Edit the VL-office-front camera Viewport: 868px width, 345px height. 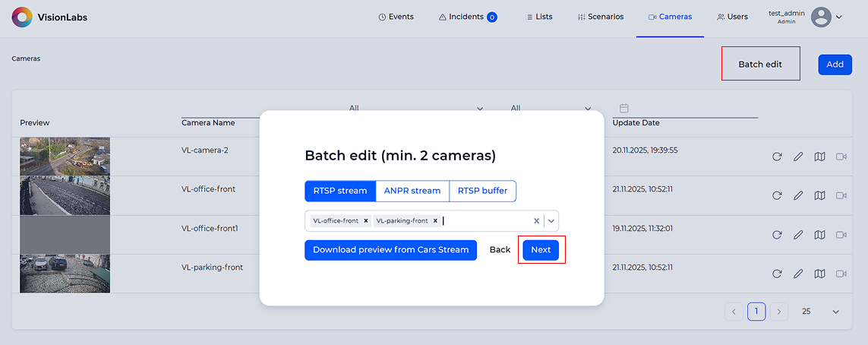[x=798, y=195]
